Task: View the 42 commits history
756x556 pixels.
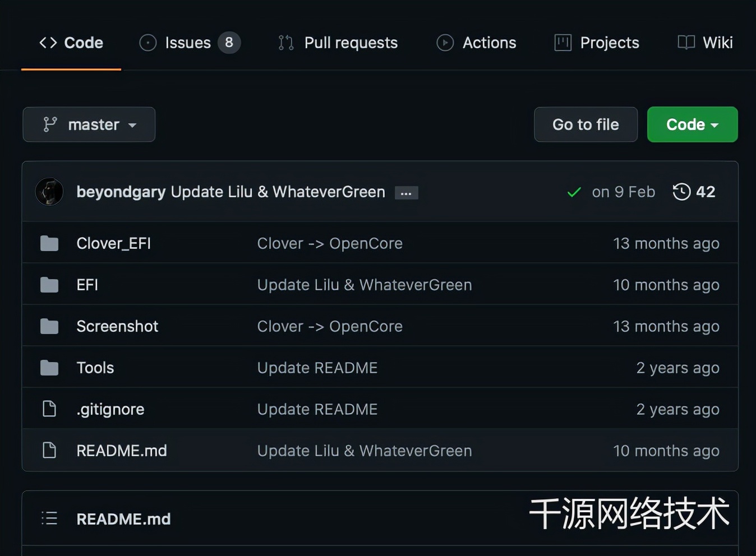Action: pos(694,192)
